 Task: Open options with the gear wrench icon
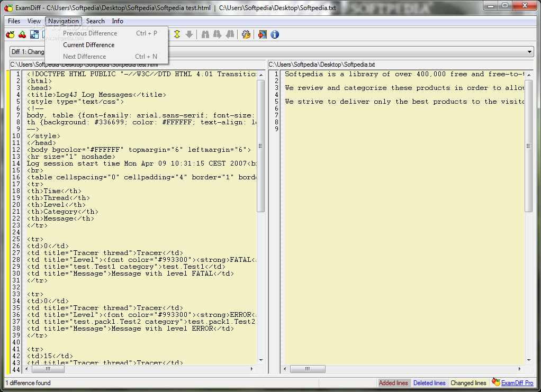point(246,34)
